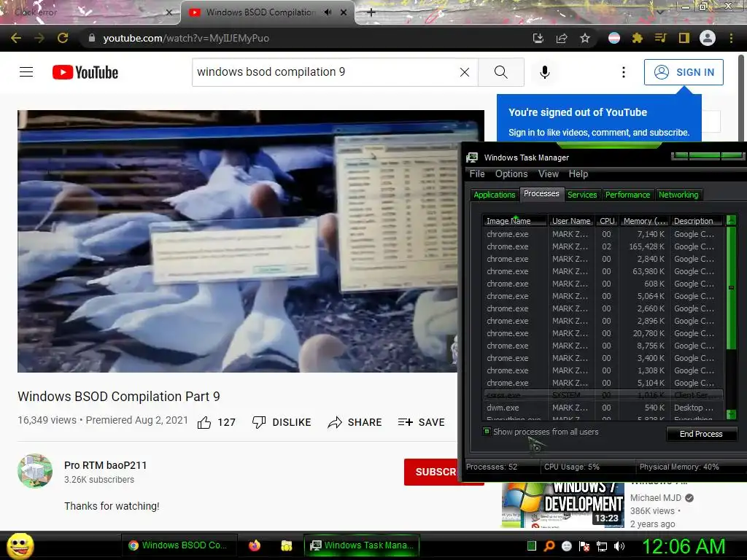Click the install/download icon in address bar
The width and height of the screenshot is (747, 560).
(538, 38)
